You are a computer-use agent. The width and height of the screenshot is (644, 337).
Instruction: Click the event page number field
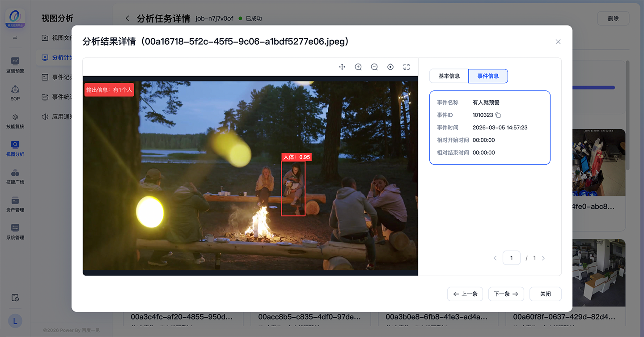pos(512,258)
